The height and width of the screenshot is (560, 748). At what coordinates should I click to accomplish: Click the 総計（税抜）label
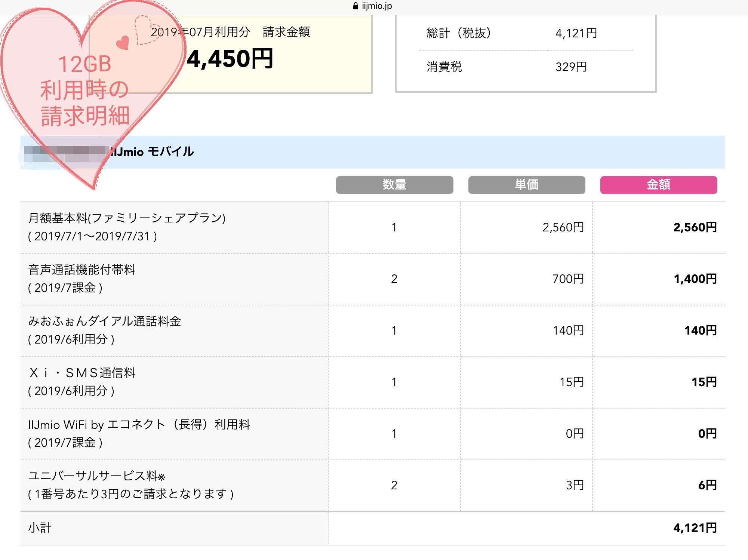pos(459,33)
